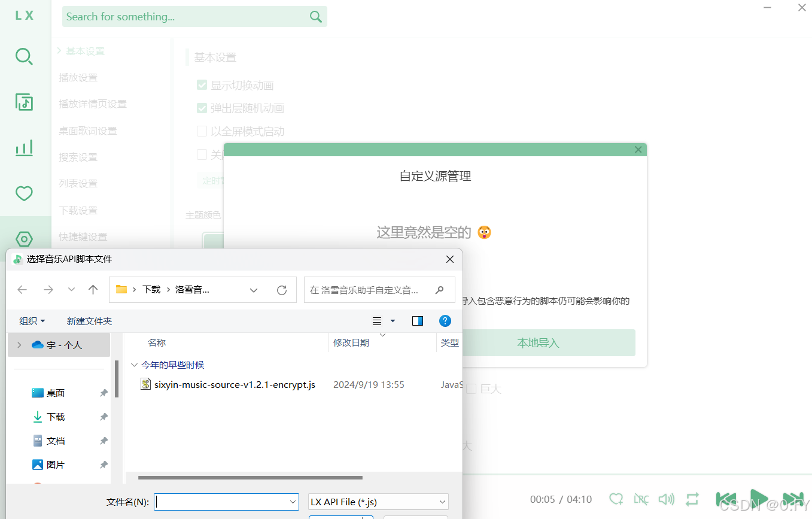The image size is (812, 519).
Task: Refresh the file dialog folder
Action: click(x=282, y=290)
